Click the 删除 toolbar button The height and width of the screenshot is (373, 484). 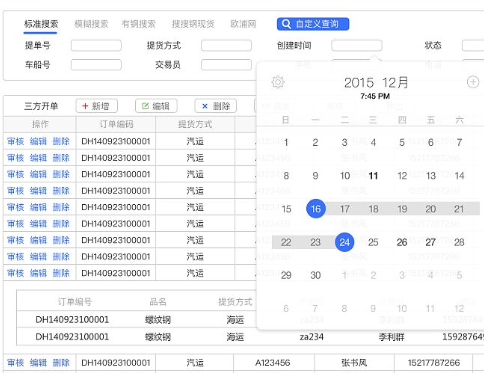[215, 106]
